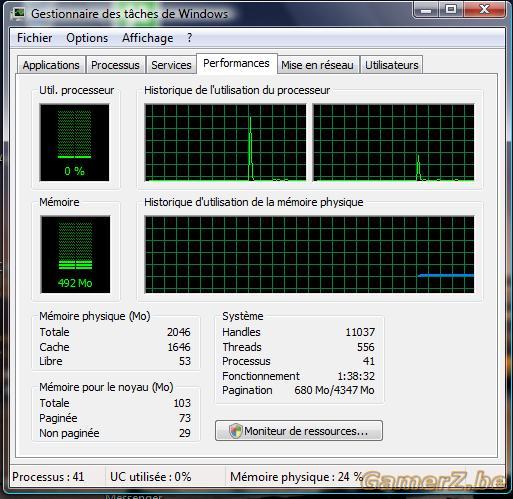Launch Moniteur de ressources
Image resolution: width=513 pixels, height=499 pixels.
click(x=299, y=431)
